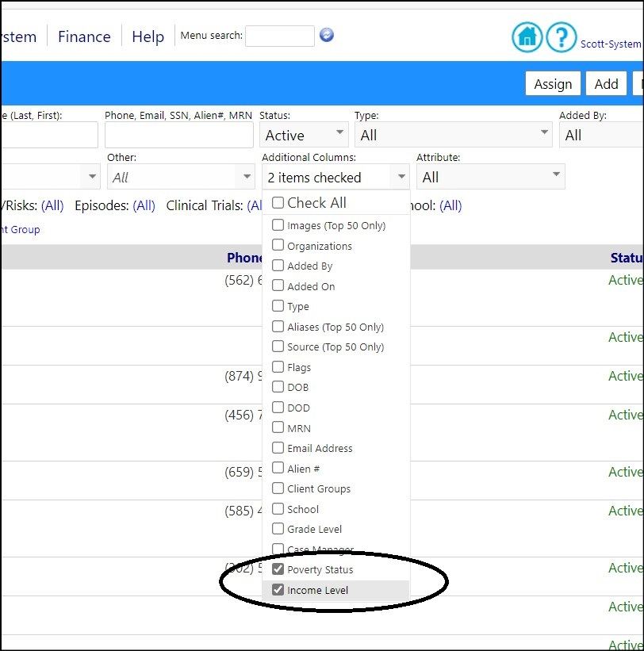Check the Email Address option
Image resolution: width=644 pixels, height=651 pixels.
[x=278, y=447]
